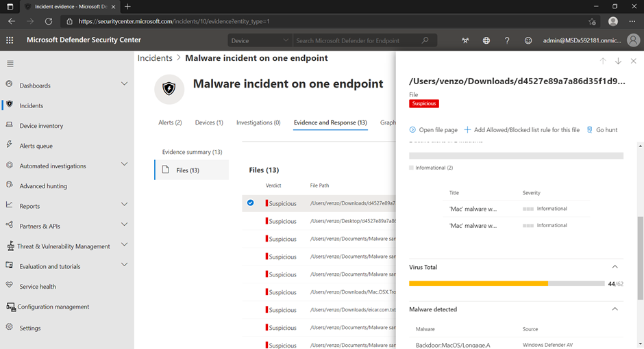Image resolution: width=644 pixels, height=349 pixels.
Task: Switch to the Devices (1) tab
Action: [x=209, y=122]
